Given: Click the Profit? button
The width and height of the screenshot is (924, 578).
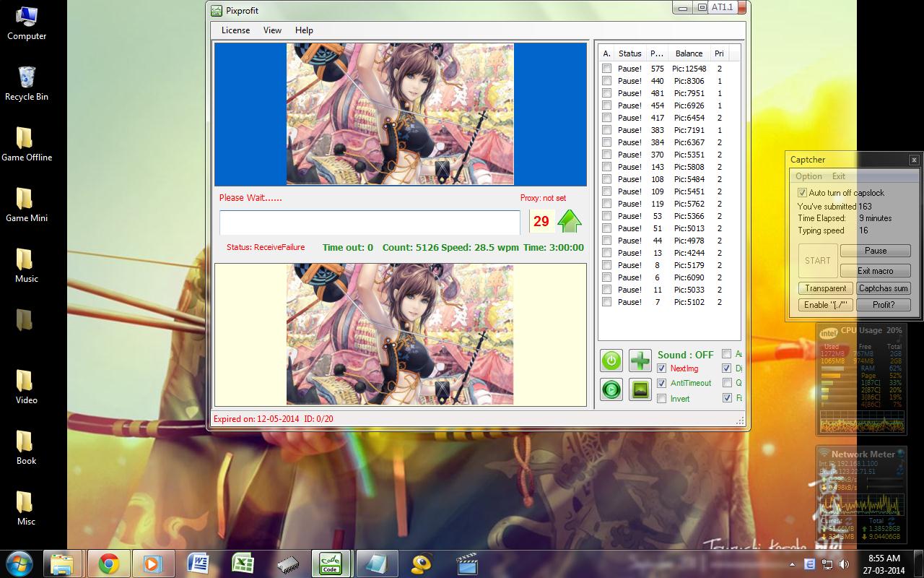Looking at the screenshot, I should (884, 305).
